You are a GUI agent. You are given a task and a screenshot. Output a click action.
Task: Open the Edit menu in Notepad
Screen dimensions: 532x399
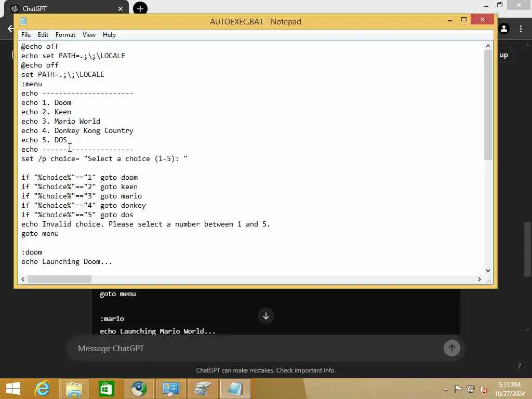[x=43, y=35]
